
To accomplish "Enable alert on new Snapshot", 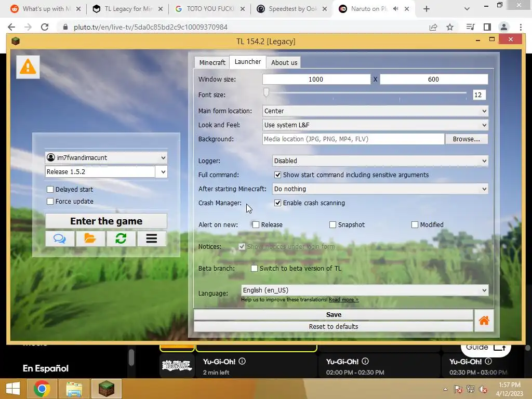I will [332, 224].
